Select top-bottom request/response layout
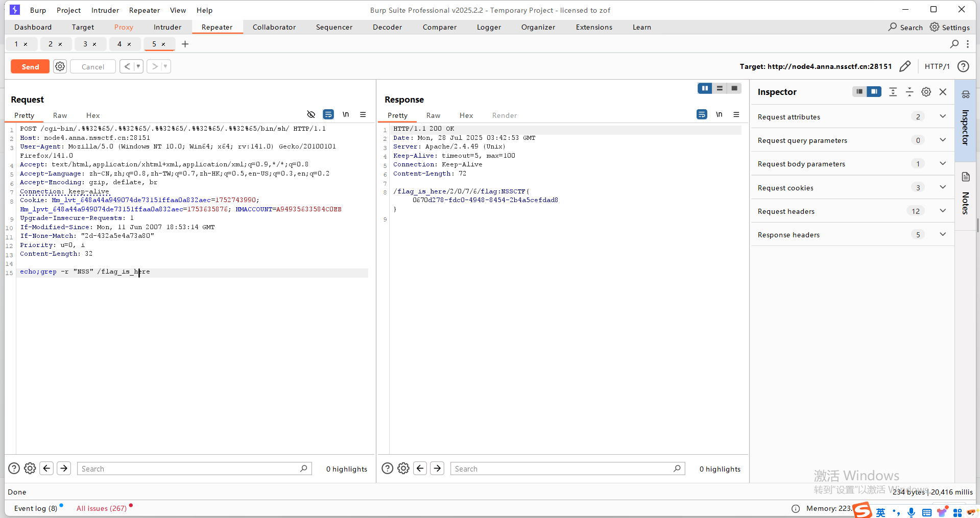Screen dimensions: 980x518 point(720,88)
